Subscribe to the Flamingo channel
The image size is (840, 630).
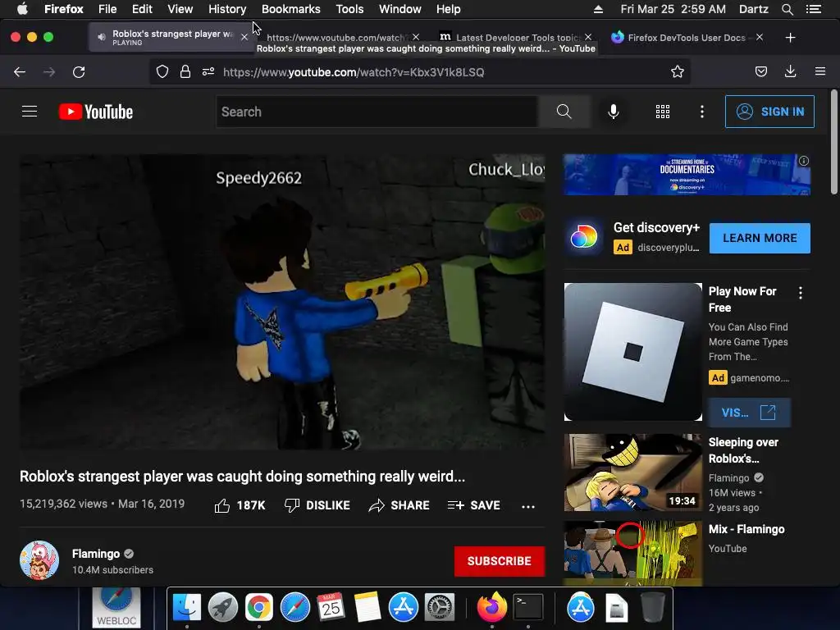[500, 561]
